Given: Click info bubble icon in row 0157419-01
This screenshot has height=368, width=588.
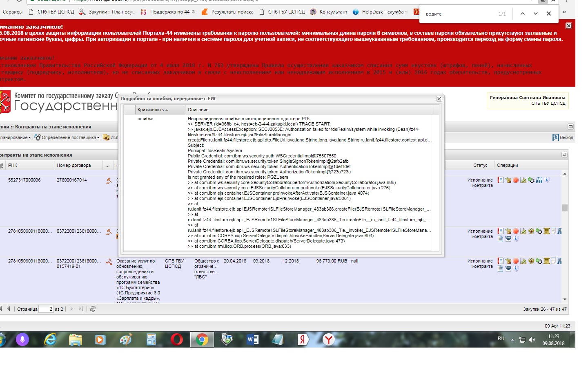Looking at the screenshot, I should (516, 269).
